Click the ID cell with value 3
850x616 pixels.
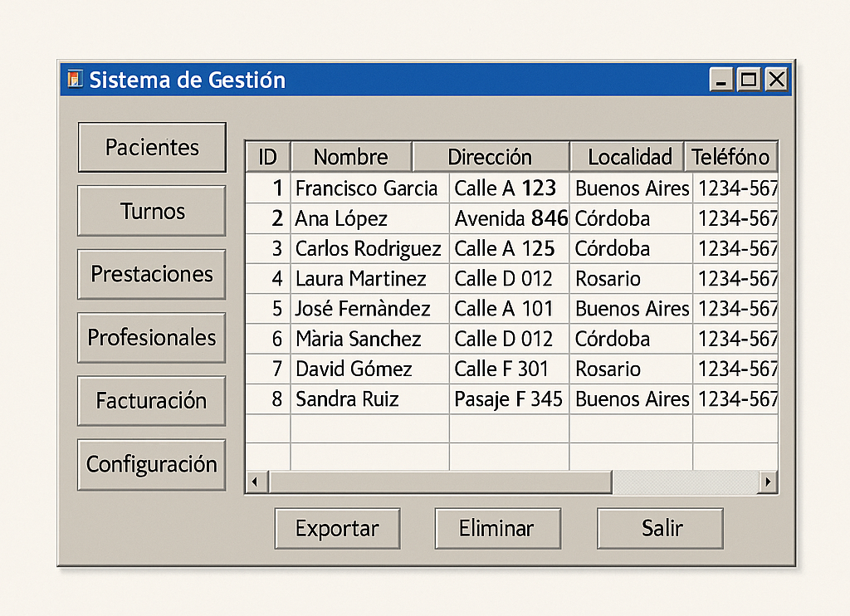point(268,248)
